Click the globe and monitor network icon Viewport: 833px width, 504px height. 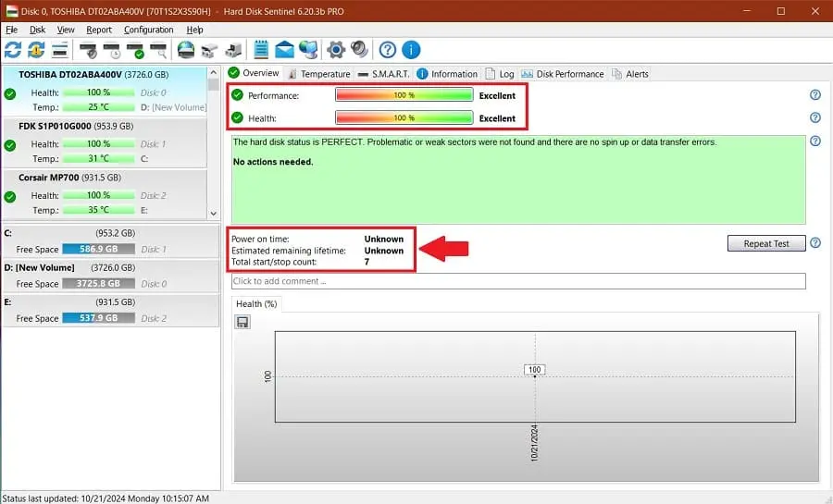[x=308, y=50]
